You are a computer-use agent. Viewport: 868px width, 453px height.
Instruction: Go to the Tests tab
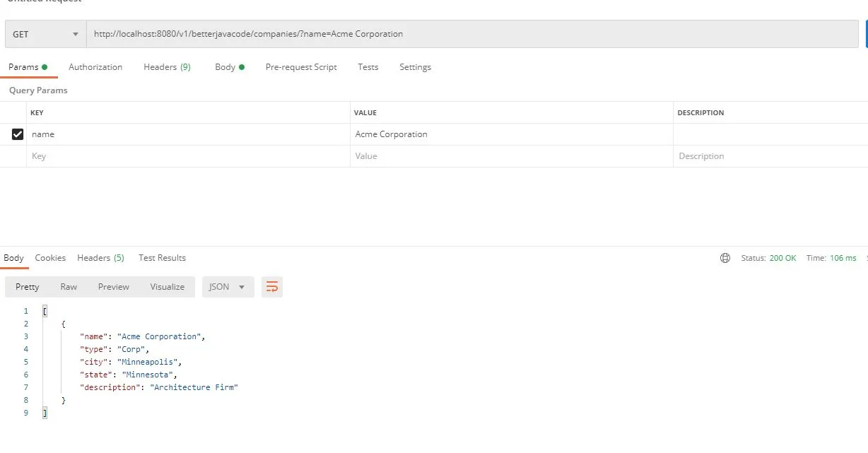coord(368,67)
